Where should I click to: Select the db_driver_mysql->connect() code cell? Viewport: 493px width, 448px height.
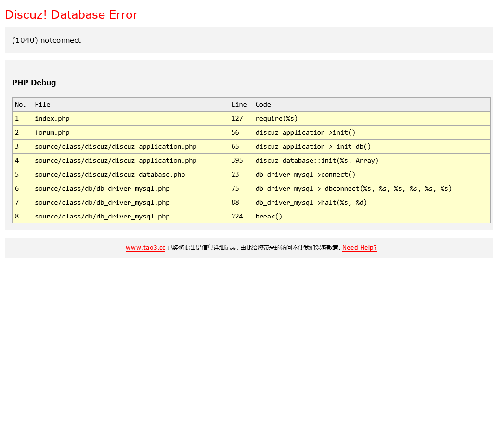click(305, 174)
